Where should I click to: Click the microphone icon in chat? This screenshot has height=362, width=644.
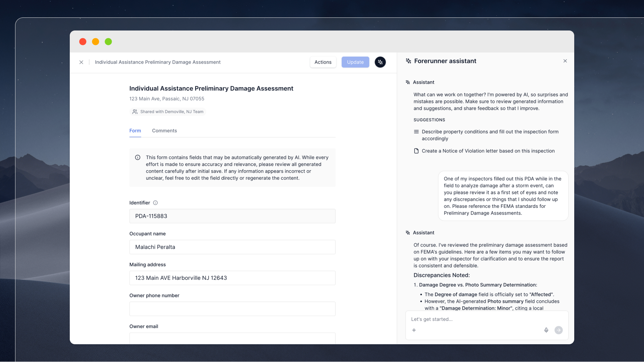pos(546,330)
